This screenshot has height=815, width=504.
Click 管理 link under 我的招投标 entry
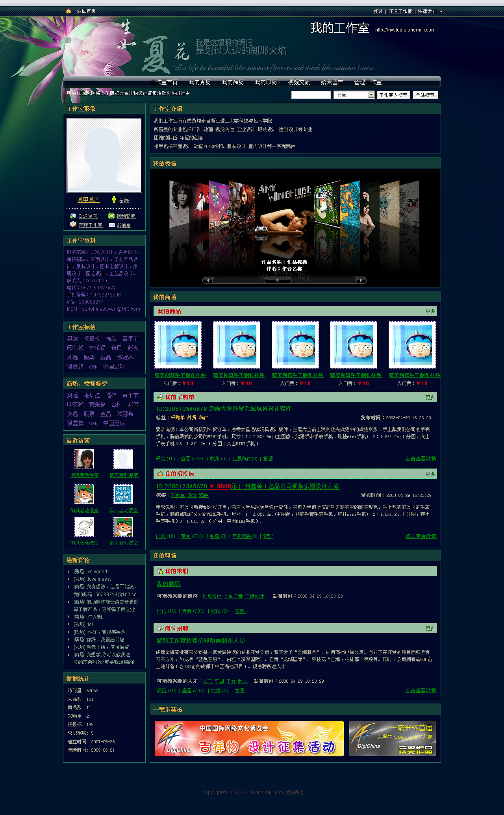268,536
